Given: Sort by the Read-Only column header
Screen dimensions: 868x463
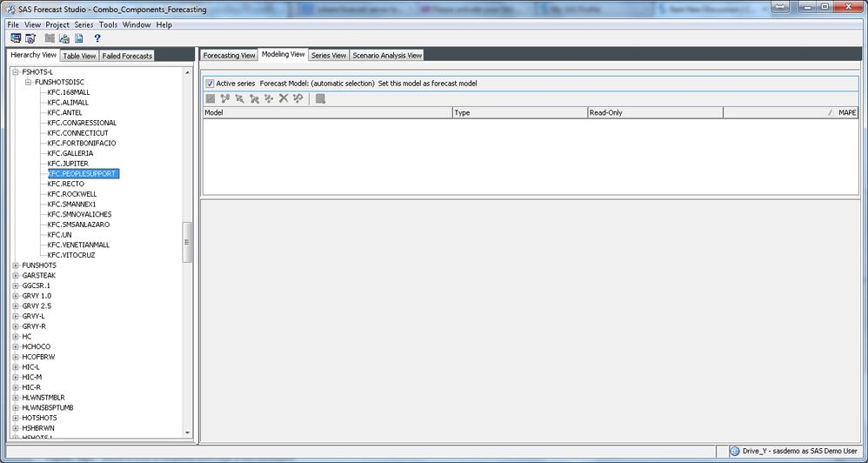Looking at the screenshot, I should tap(656, 112).
